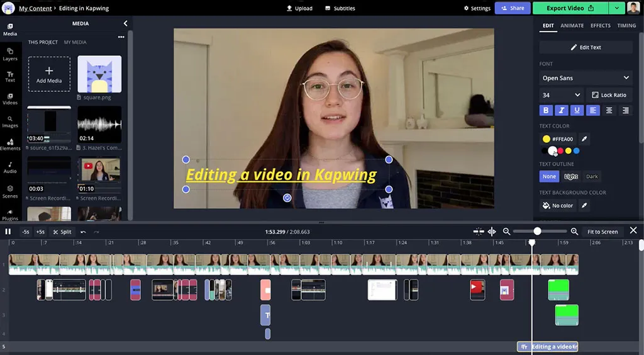Open the Audio sidebar panel
644x355 pixels.
[x=10, y=167]
